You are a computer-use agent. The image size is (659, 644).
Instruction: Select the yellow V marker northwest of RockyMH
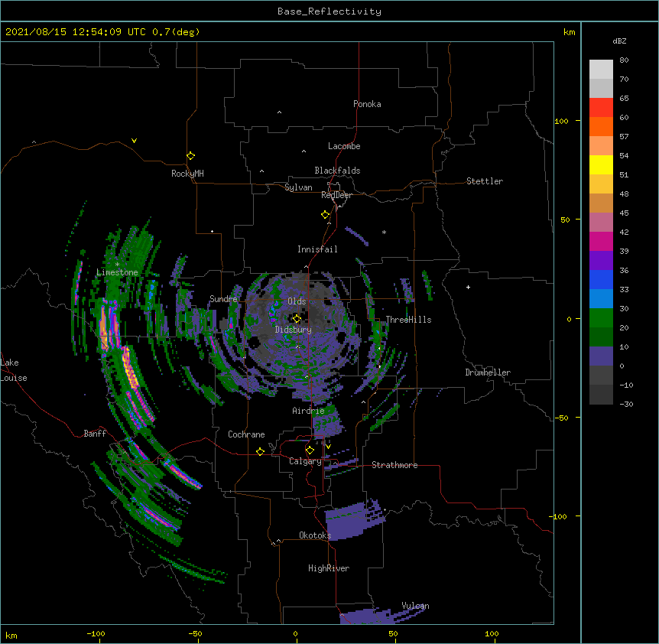(x=134, y=141)
